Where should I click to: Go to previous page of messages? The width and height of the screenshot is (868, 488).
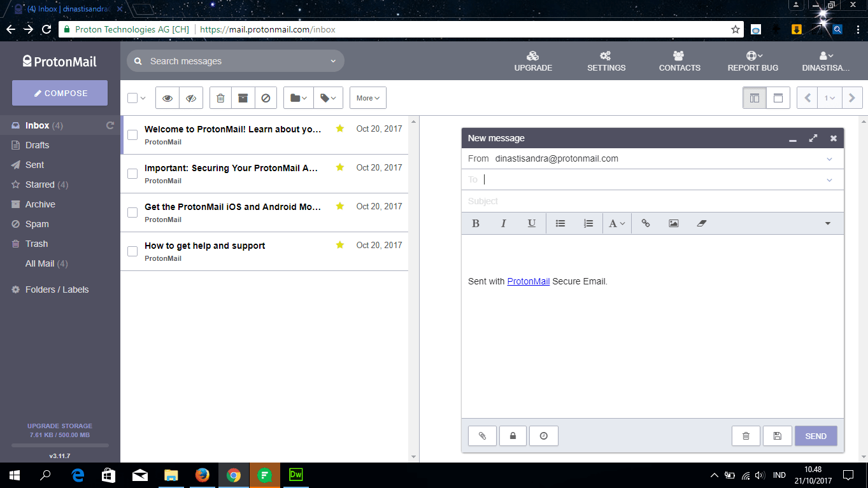pyautogui.click(x=808, y=98)
